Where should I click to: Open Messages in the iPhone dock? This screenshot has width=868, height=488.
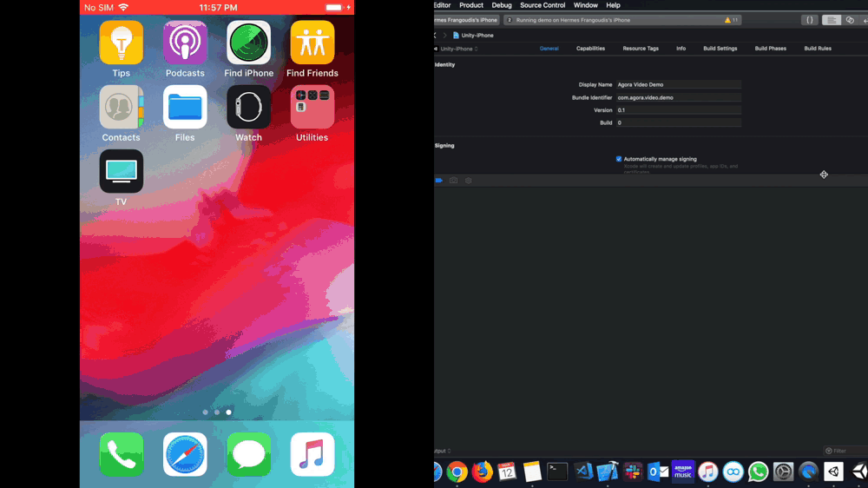(248, 455)
